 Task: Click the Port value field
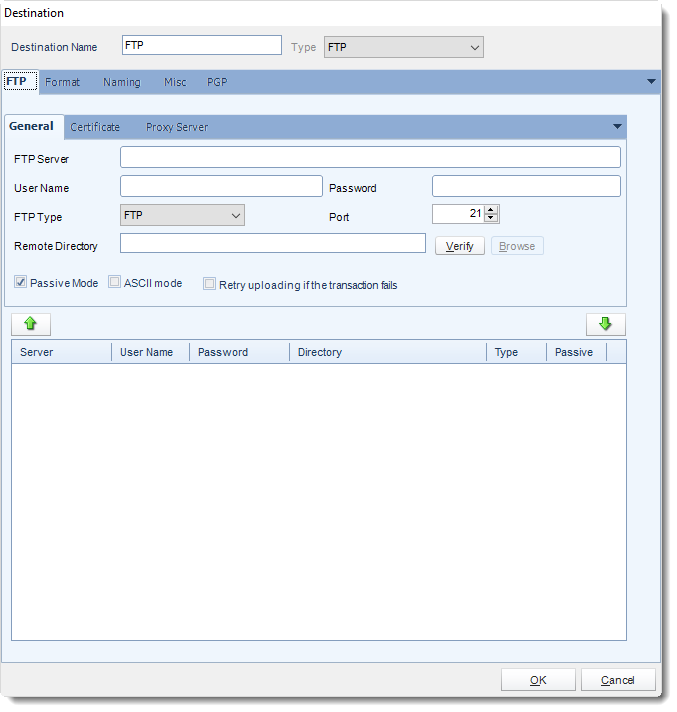[x=458, y=214]
